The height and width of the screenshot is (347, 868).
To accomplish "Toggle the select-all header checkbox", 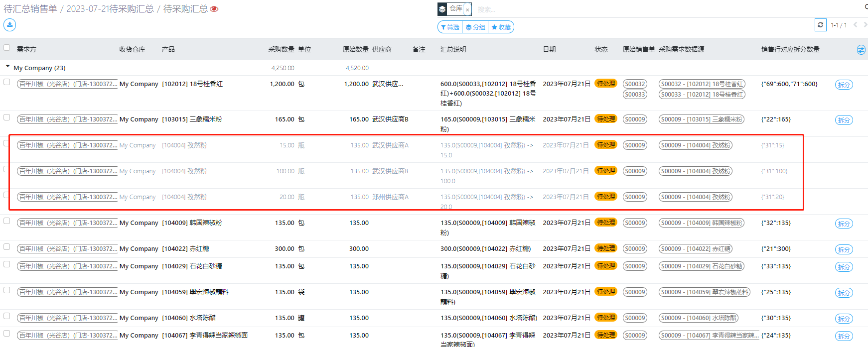I will (x=7, y=48).
